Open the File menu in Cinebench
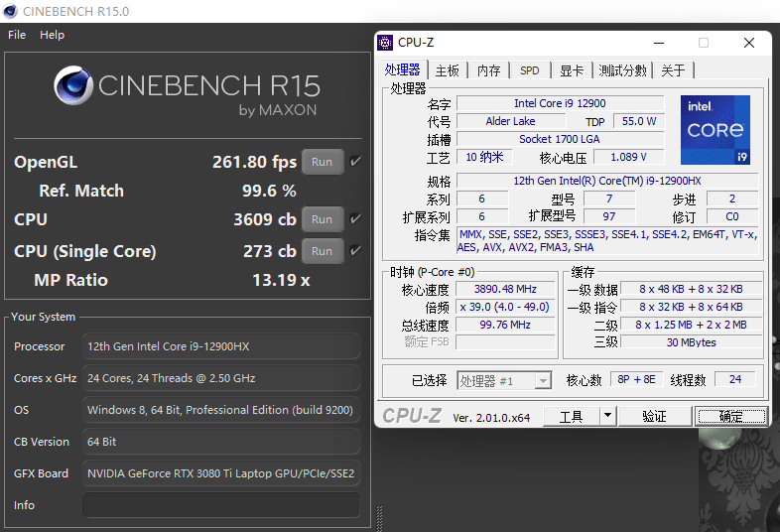This screenshot has height=532, width=780. click(x=17, y=35)
